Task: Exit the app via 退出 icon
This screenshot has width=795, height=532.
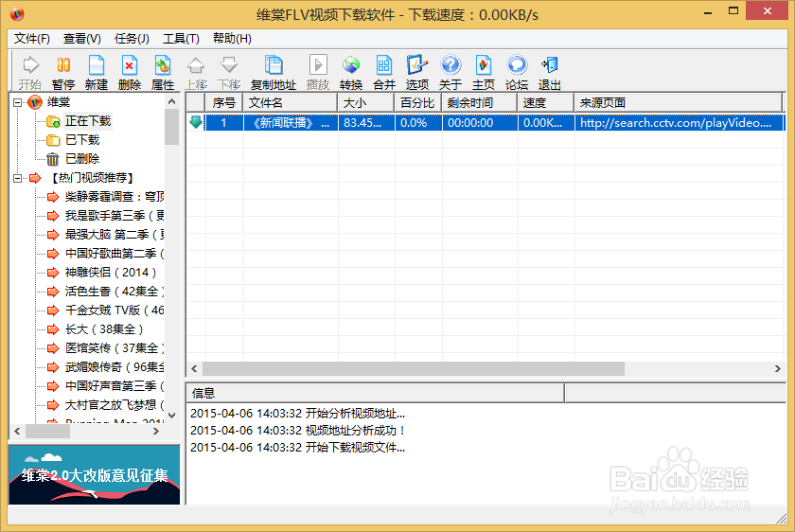Action: 550,72
